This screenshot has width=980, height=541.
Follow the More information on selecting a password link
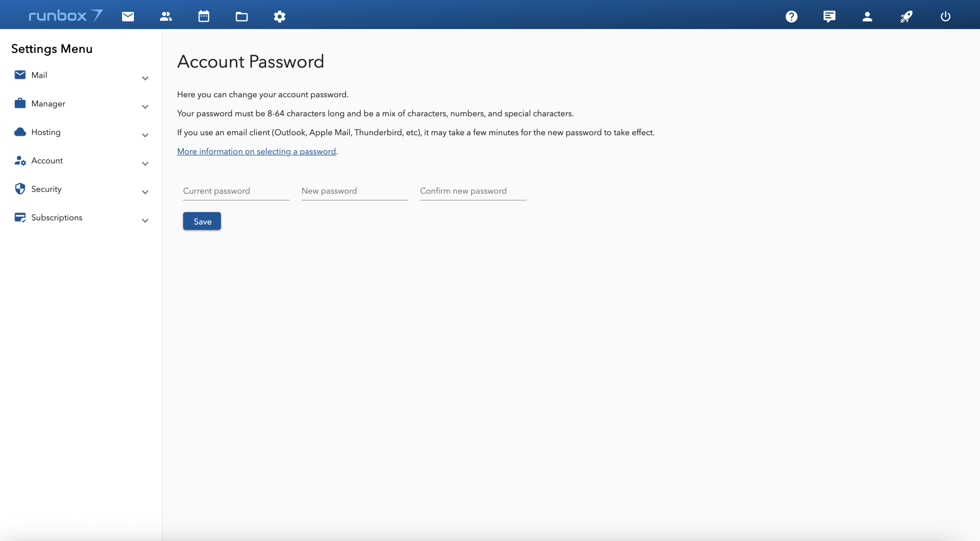click(256, 151)
